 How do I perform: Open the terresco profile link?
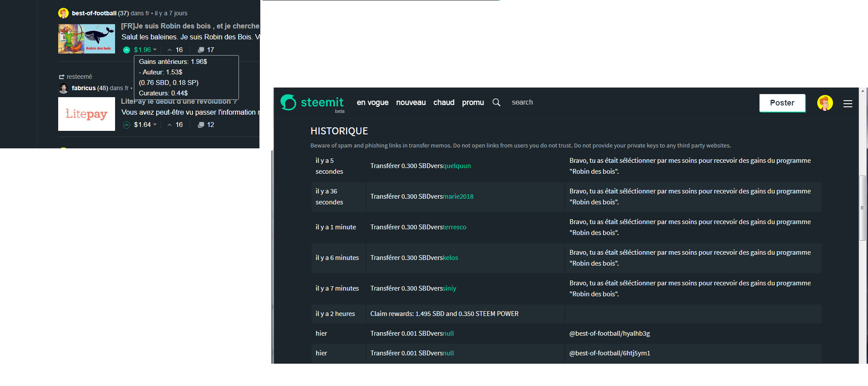click(455, 227)
